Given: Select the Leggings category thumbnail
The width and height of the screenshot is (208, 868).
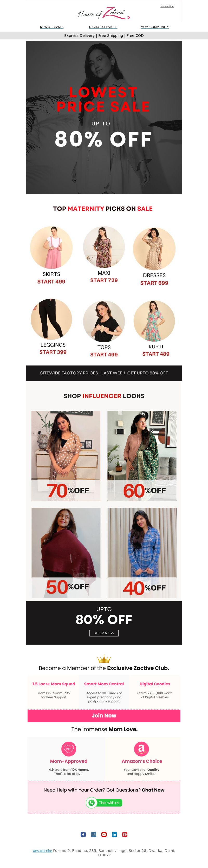Looking at the screenshot, I should [x=51, y=319].
